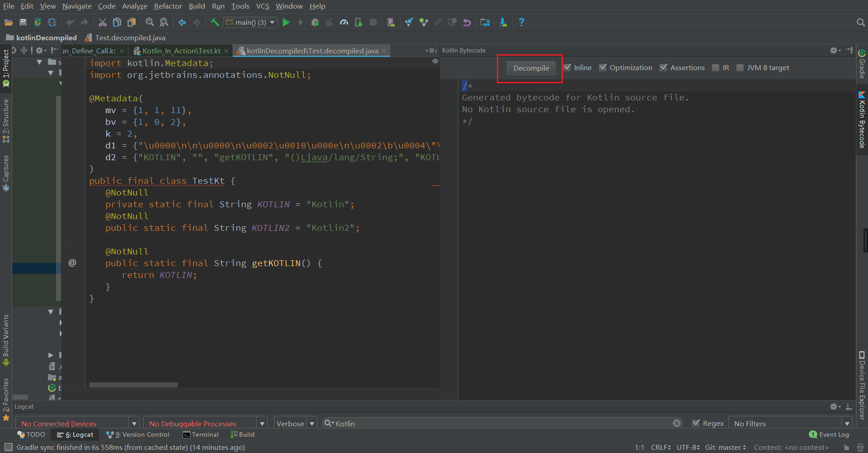Run the main() configuration
Image resolution: width=868 pixels, height=453 pixels.
click(x=286, y=22)
